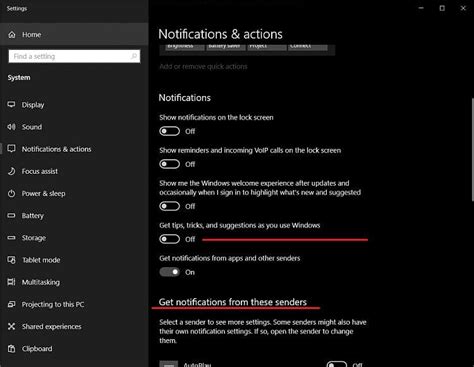Open Tablet mode settings
Screen dimensions: 474x367
tap(74, 260)
